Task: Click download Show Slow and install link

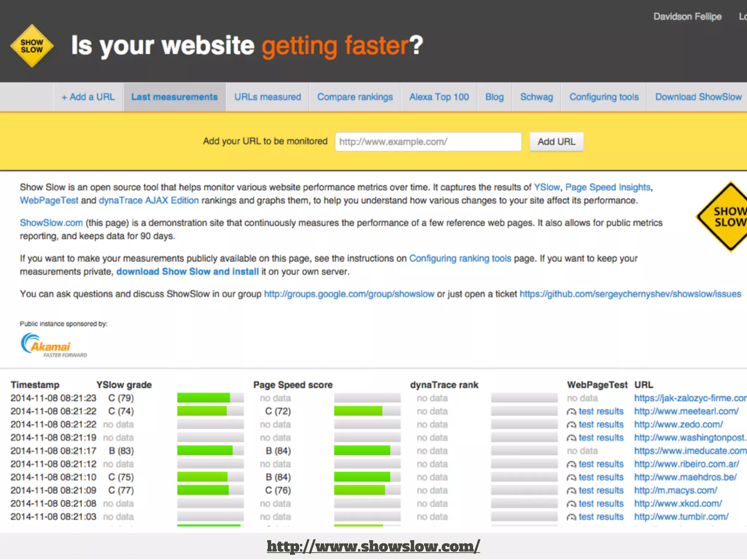Action: (x=187, y=272)
